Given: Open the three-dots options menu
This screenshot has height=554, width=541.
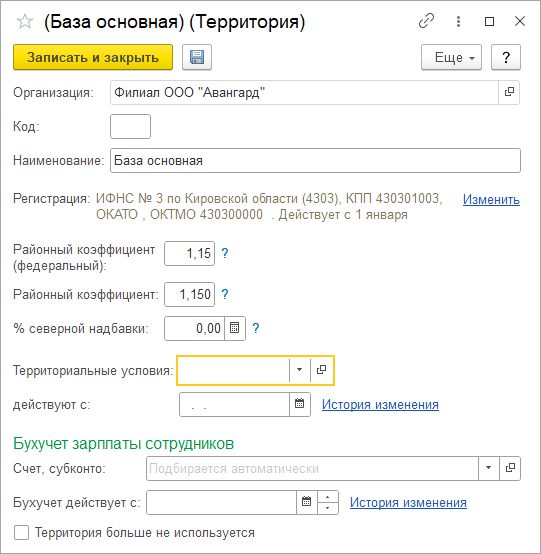Looking at the screenshot, I should coord(458,22).
